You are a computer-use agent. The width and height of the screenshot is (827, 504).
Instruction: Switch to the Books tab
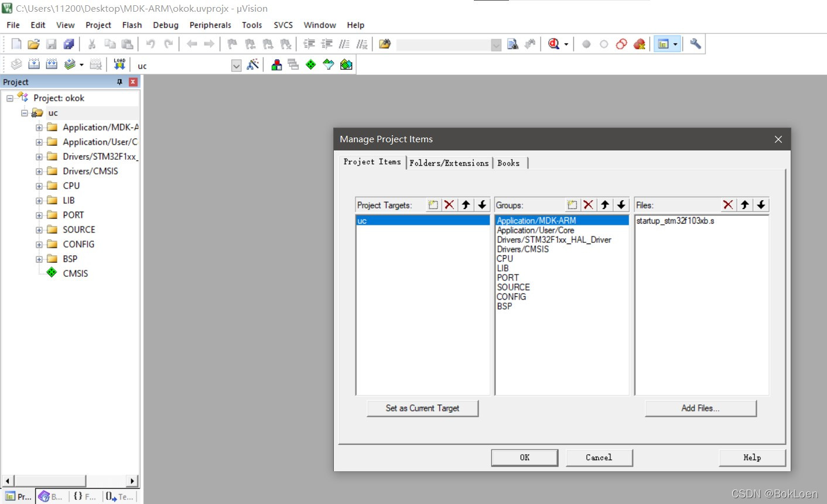click(508, 163)
